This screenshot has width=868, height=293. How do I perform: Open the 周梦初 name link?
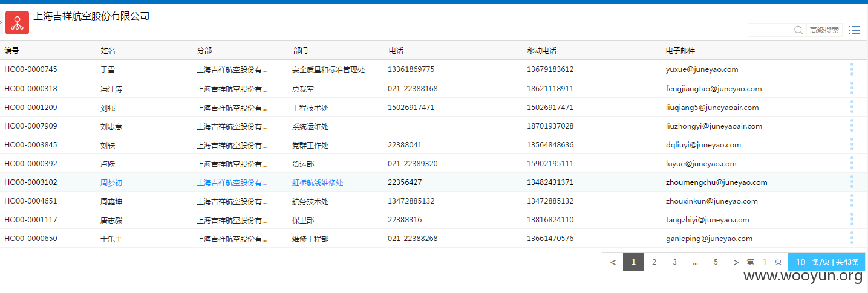111,182
